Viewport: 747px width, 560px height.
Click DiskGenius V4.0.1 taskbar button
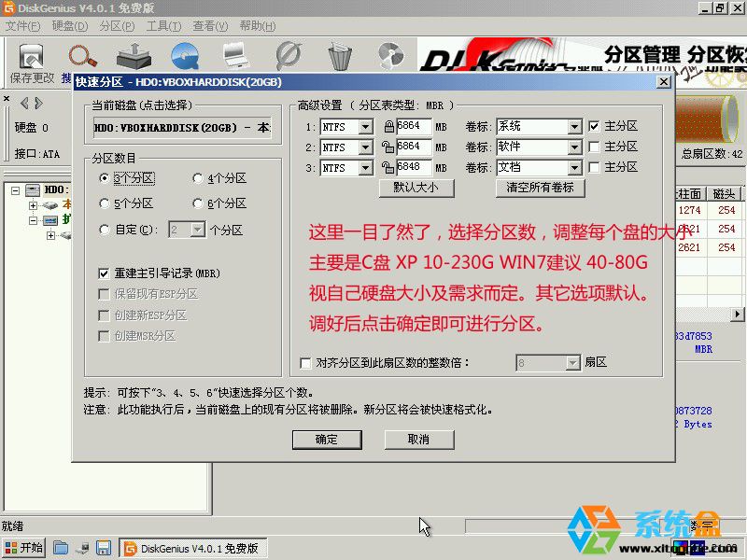point(192,549)
